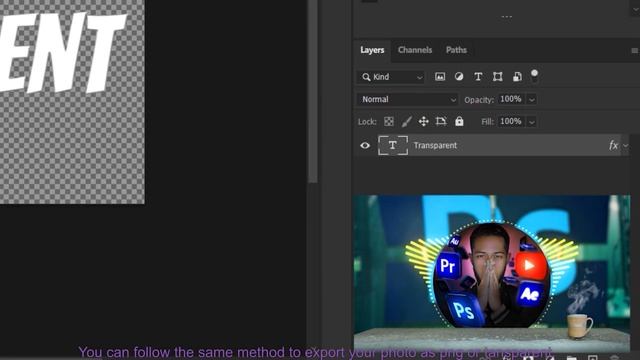
Task: Switch to the Layers tab
Action: click(x=372, y=50)
